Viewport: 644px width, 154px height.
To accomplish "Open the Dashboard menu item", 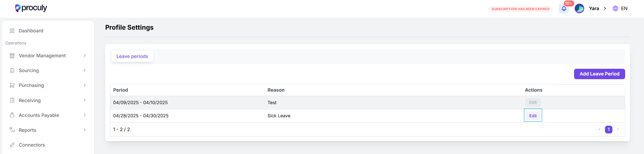I will pyautogui.click(x=48, y=31).
